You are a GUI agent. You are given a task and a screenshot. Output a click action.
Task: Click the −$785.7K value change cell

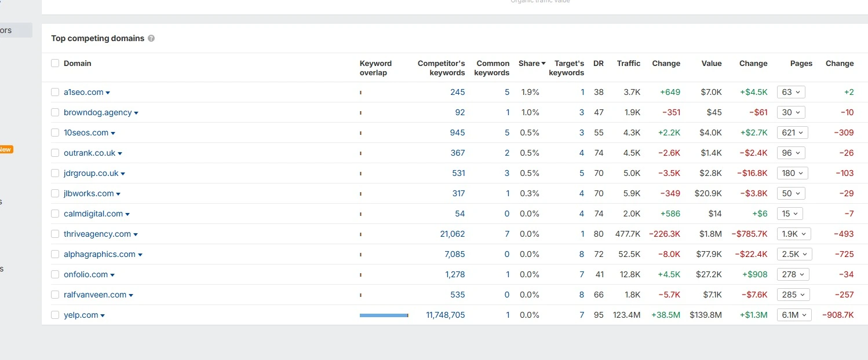pyautogui.click(x=749, y=234)
